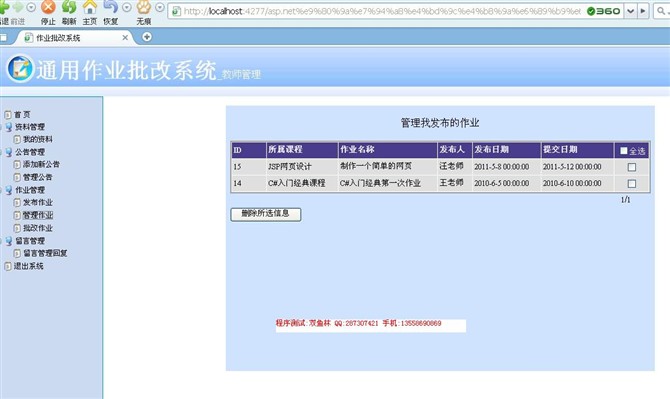
Task: Open a new browser tab with plus icon
Action: point(147,37)
